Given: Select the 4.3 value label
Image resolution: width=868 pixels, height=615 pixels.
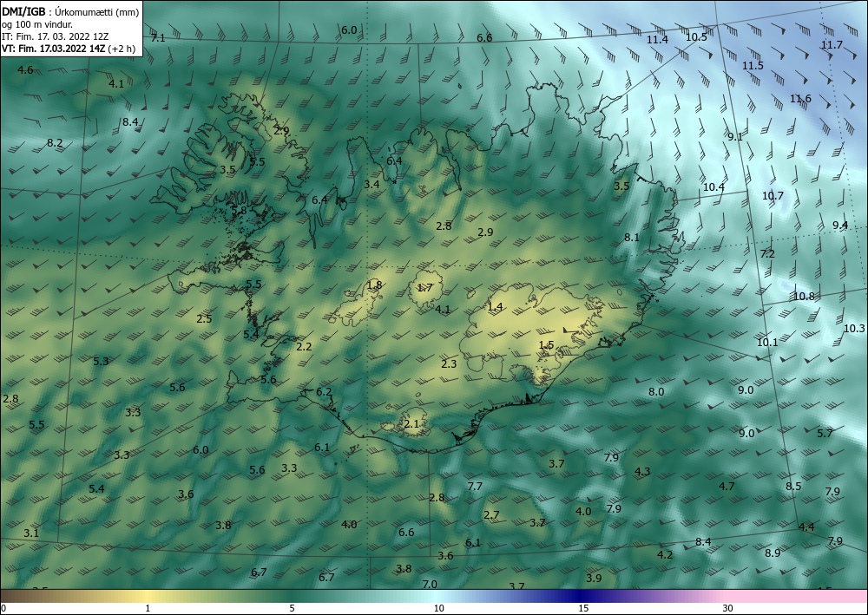Looking at the screenshot, I should click(642, 472).
